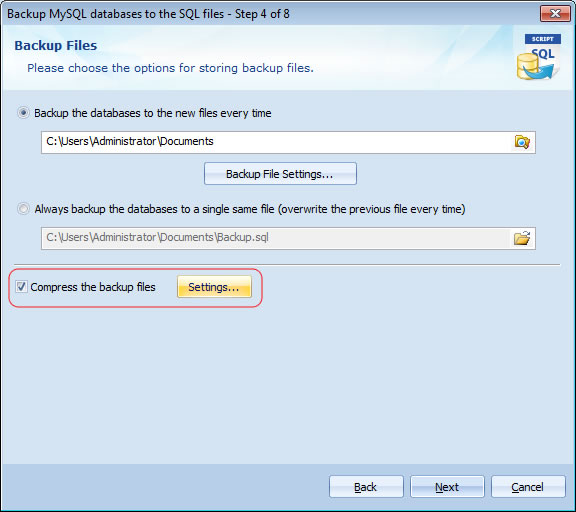Click the window title bar reading Step 4 of 8
The width and height of the screenshot is (576, 512).
148,14
